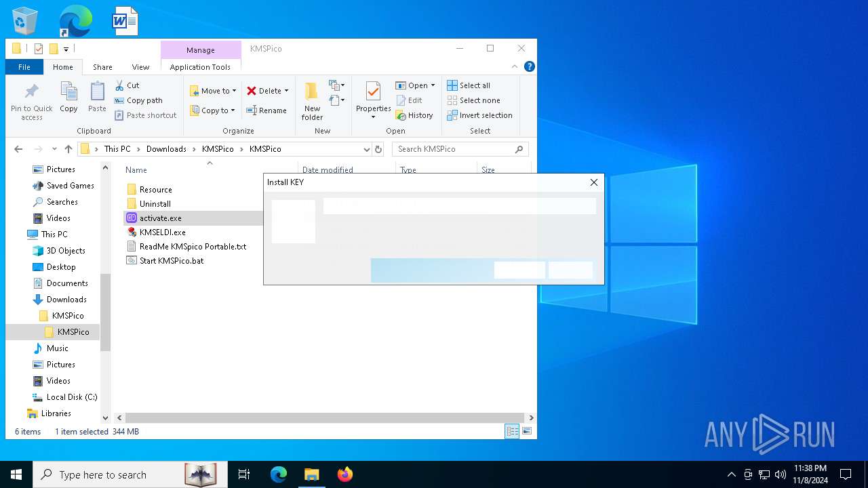Open the ribbon's Open dropdown

[415, 85]
